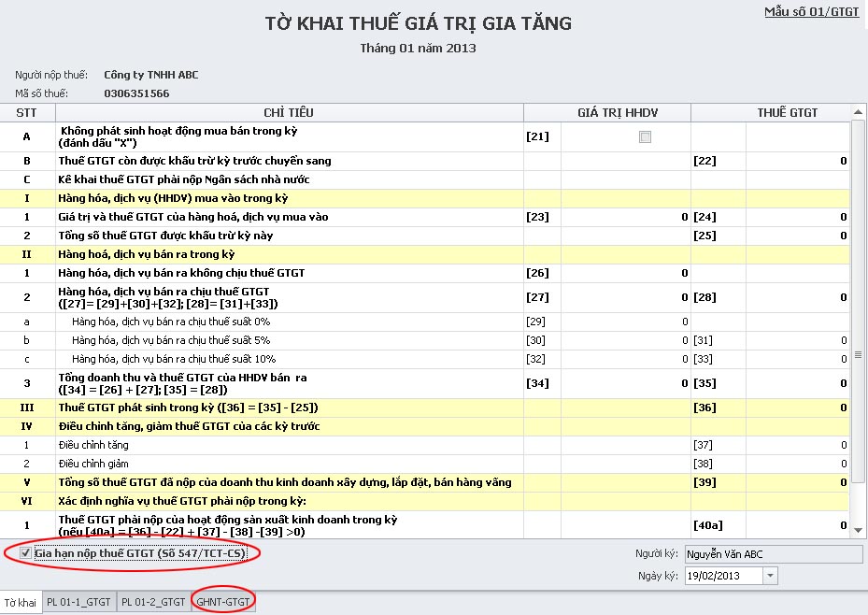Click the scrollbar down arrow
868x615 pixels.
pyautogui.click(x=858, y=530)
